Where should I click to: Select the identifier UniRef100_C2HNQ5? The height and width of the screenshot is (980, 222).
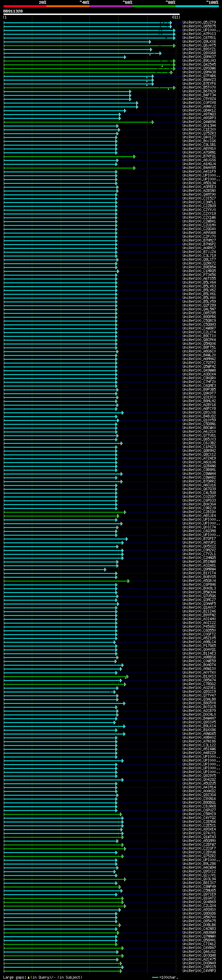pos(199,558)
